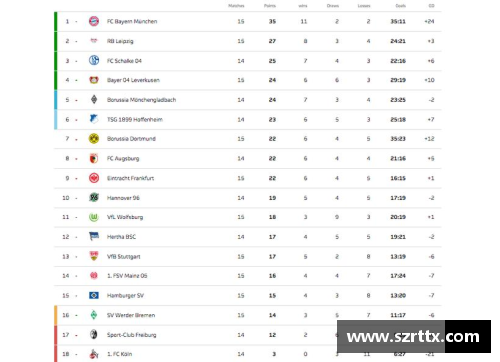This screenshot has height=362, width=500.
Task: Open the FC Augsburg team page
Action: click(123, 158)
